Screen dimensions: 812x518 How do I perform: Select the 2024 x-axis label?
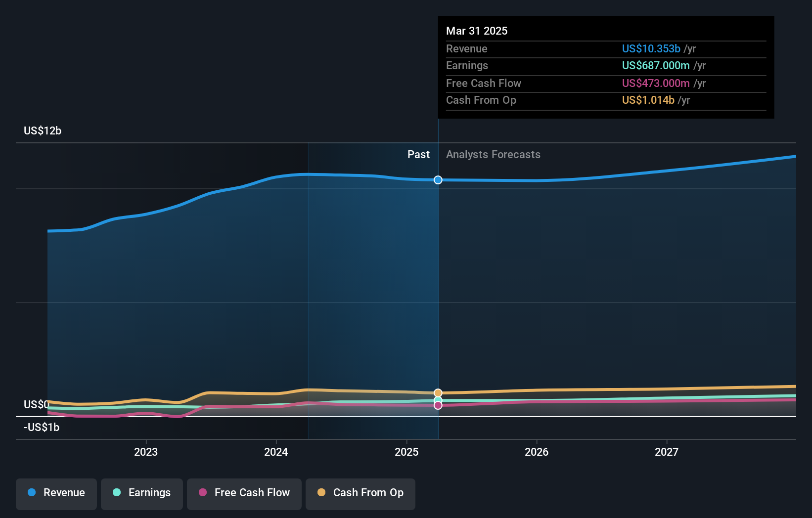click(276, 452)
